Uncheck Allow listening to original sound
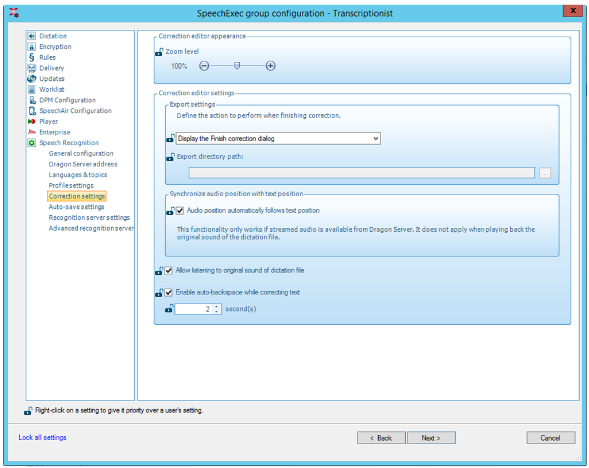Viewport: 589px width, 468px height. click(x=169, y=270)
